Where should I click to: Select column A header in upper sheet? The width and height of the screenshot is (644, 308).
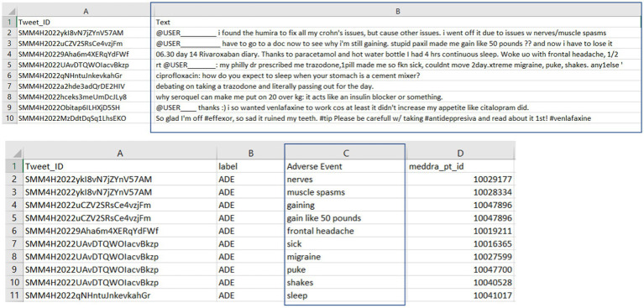click(86, 12)
